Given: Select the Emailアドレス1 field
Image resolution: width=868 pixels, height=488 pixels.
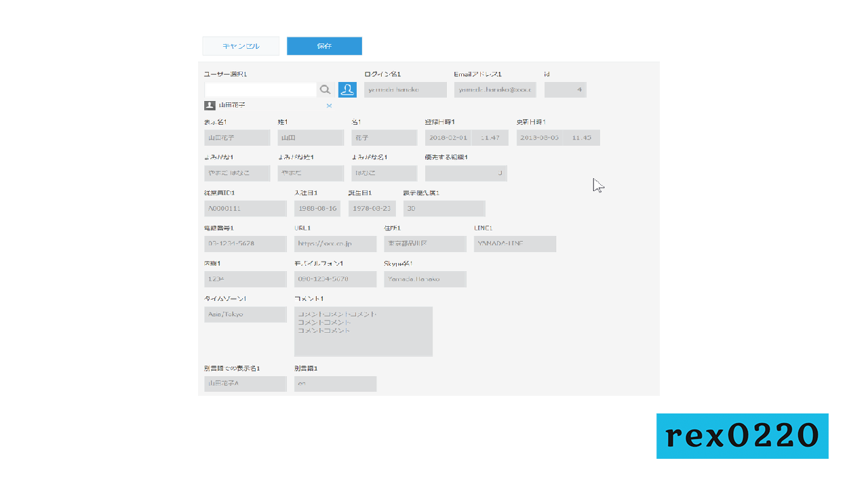Looking at the screenshot, I should [x=495, y=89].
